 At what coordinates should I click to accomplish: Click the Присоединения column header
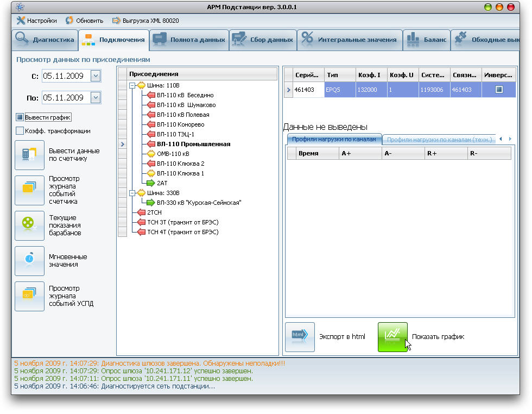(202, 74)
